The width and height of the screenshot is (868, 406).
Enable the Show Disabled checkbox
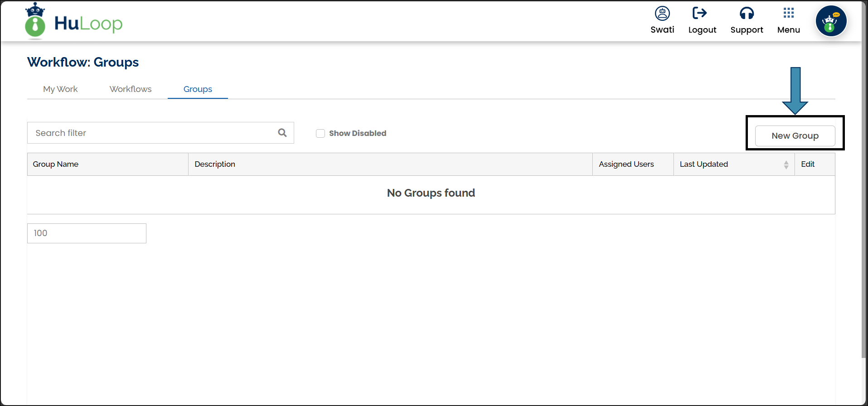click(320, 133)
